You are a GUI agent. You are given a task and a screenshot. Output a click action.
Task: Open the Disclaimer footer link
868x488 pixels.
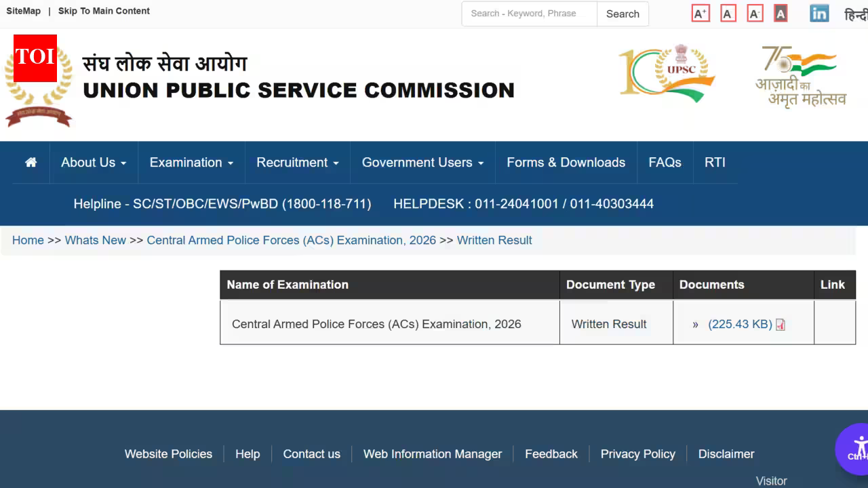tap(726, 454)
